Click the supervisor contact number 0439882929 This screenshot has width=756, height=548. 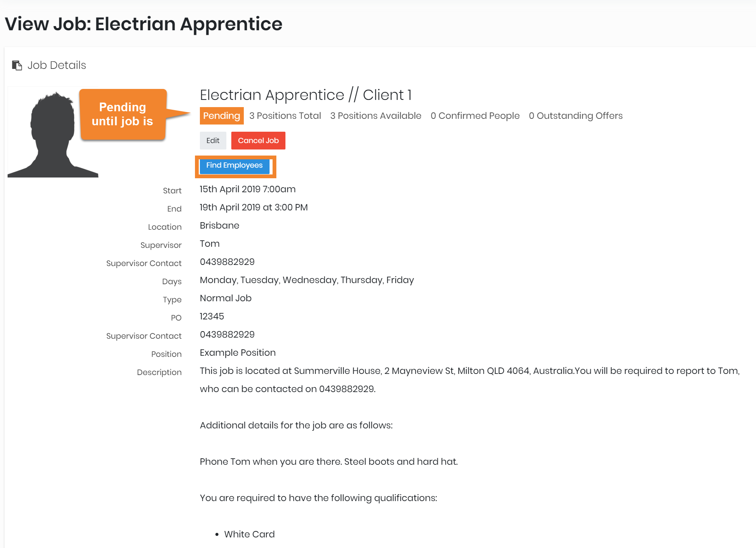point(227,262)
